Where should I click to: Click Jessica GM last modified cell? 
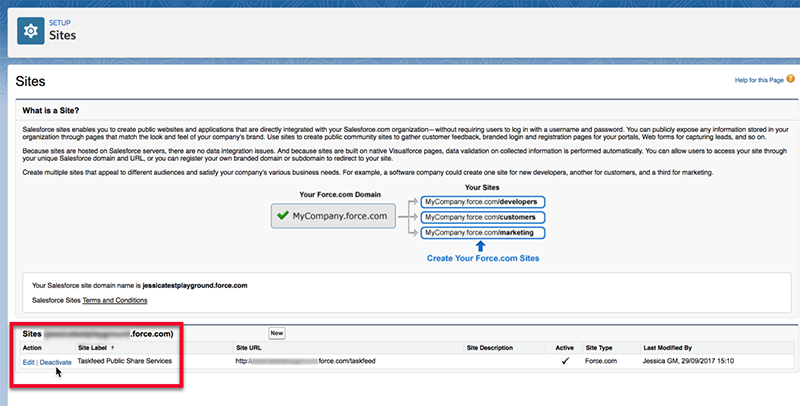(688, 361)
